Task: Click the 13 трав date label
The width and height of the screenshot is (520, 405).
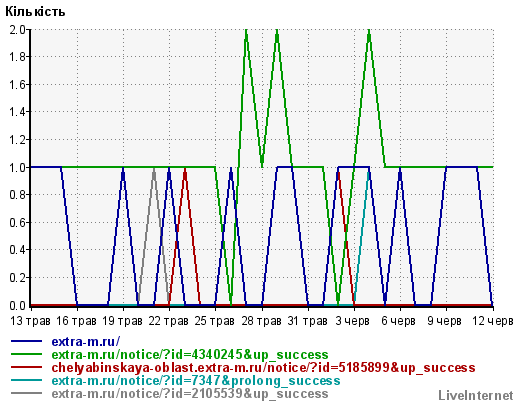Action: pos(30,321)
